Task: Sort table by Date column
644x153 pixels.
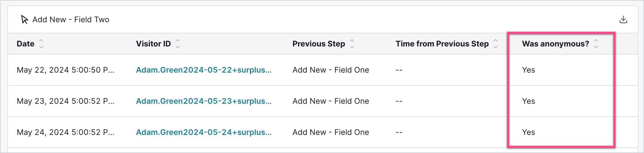Action: 41,44
